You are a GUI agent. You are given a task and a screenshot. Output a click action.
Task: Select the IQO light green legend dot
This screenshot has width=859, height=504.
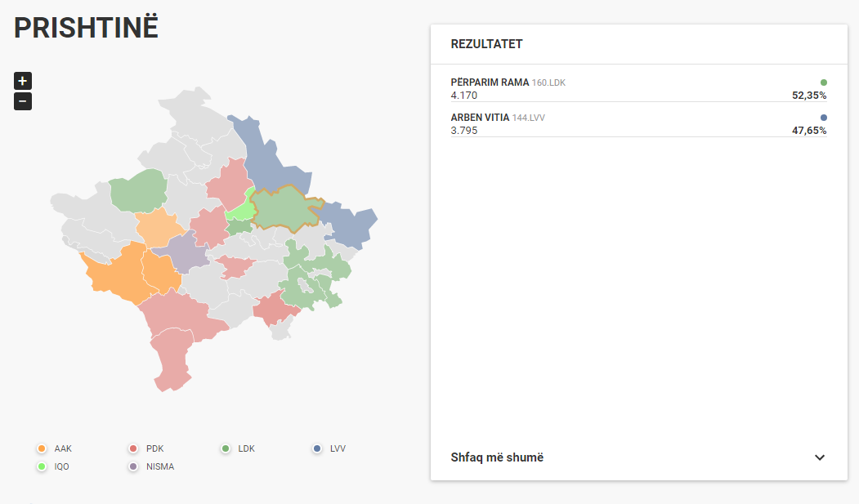(42, 466)
